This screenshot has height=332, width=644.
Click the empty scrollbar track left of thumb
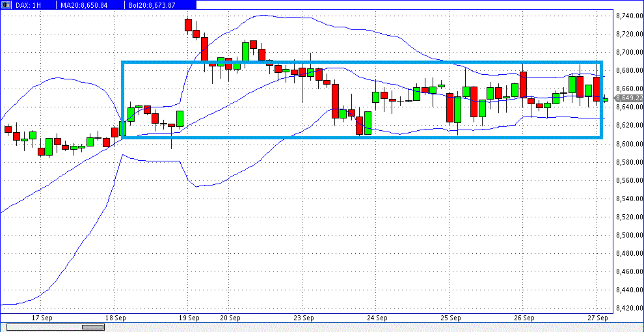coord(44,327)
